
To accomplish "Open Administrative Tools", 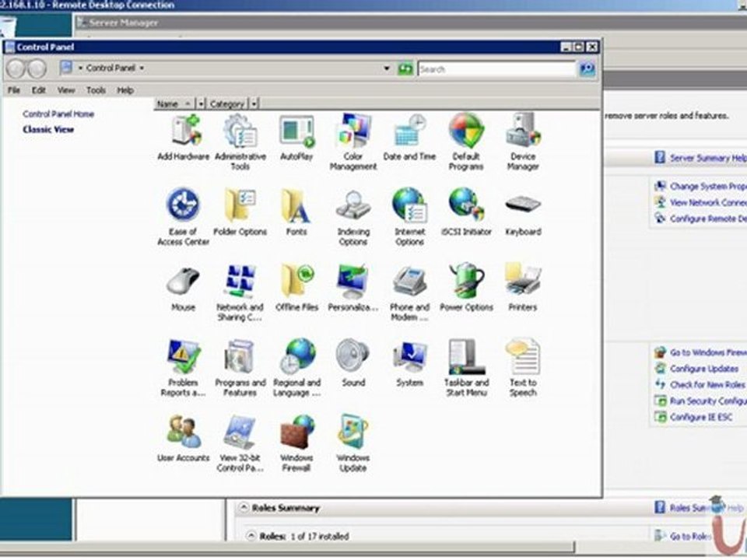I will (x=240, y=142).
